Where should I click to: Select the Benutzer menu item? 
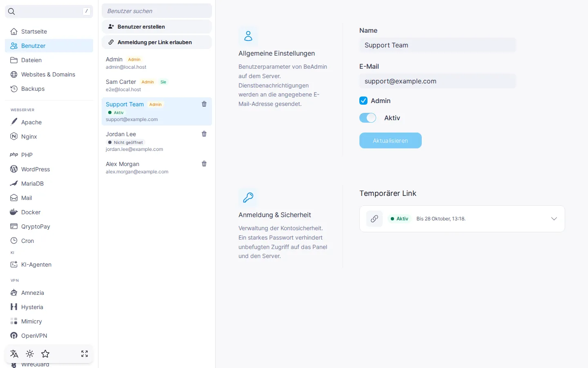click(x=49, y=46)
